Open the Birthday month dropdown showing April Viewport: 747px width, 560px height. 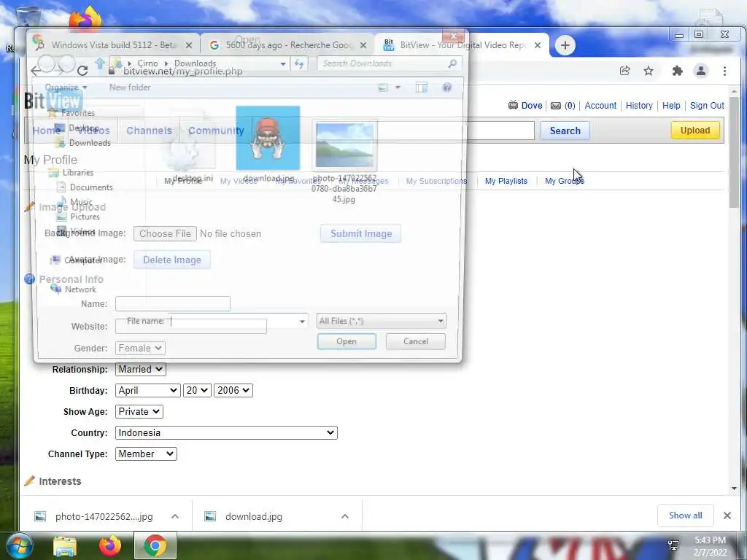click(147, 391)
